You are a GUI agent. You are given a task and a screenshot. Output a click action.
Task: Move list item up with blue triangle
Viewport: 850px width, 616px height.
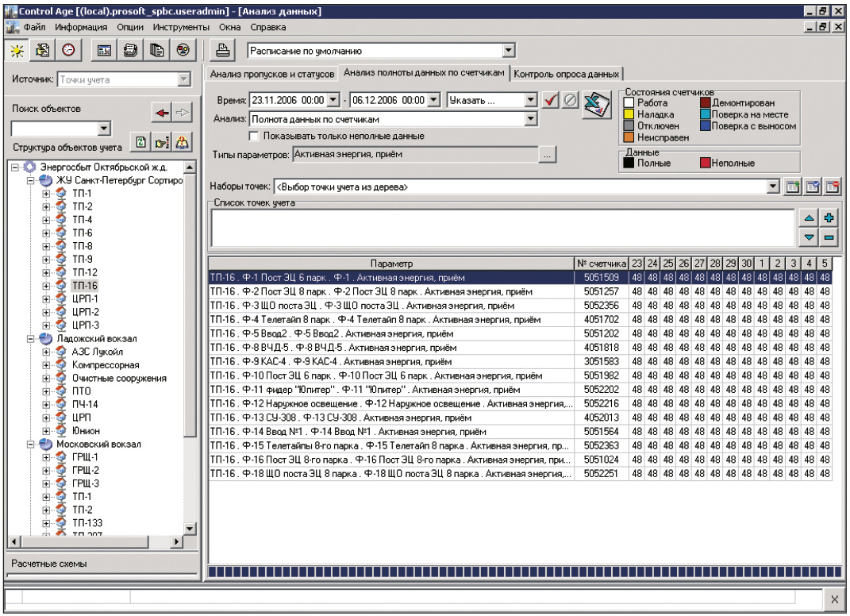click(809, 218)
